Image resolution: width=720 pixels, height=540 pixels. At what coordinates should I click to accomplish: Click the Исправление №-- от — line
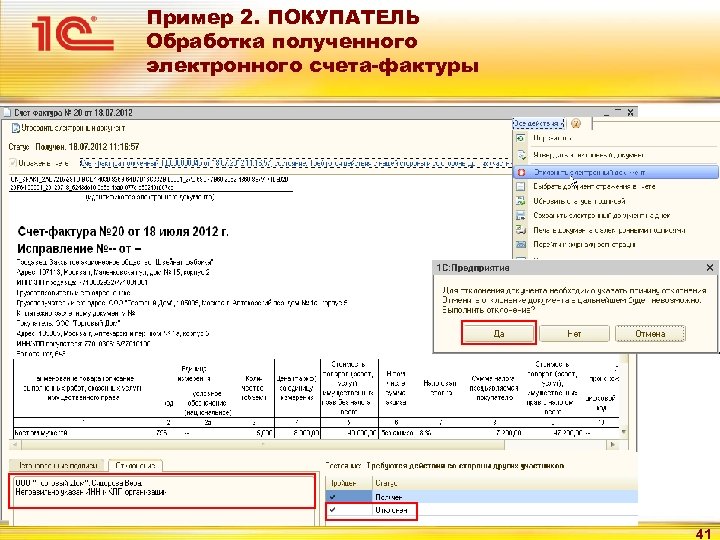[x=79, y=248]
